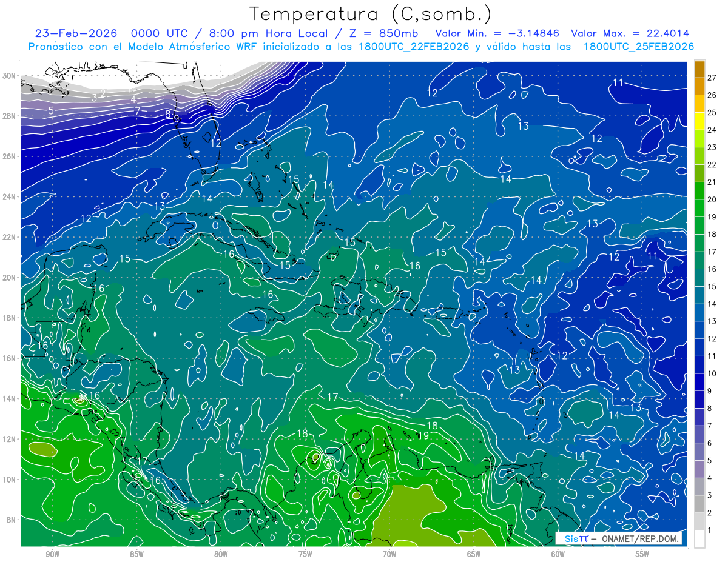Click the 18N latitude axis label

click(x=9, y=318)
